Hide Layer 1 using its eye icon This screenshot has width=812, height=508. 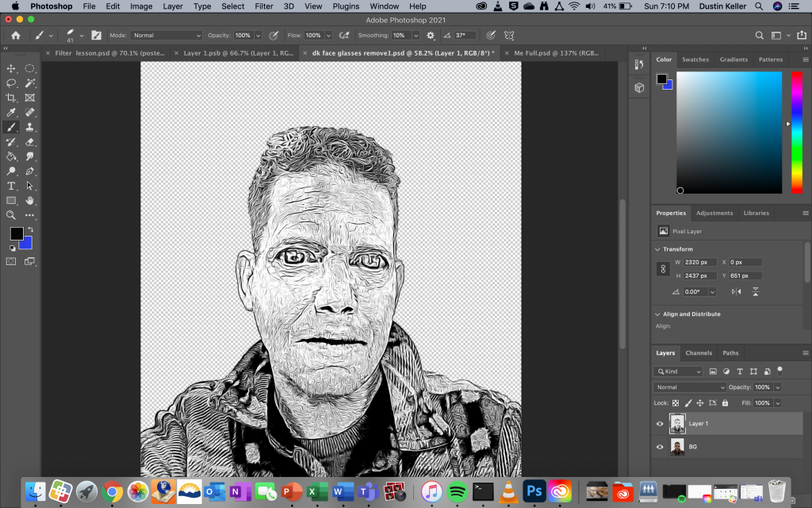click(660, 424)
